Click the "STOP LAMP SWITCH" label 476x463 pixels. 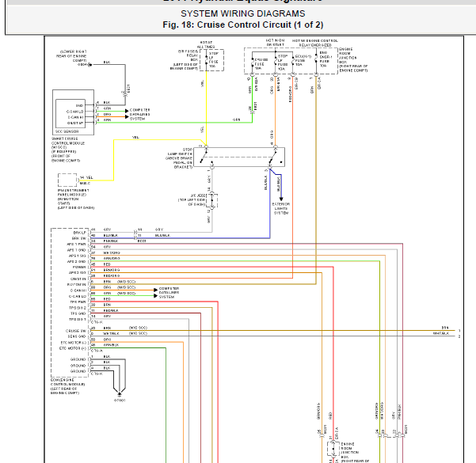tap(180, 158)
